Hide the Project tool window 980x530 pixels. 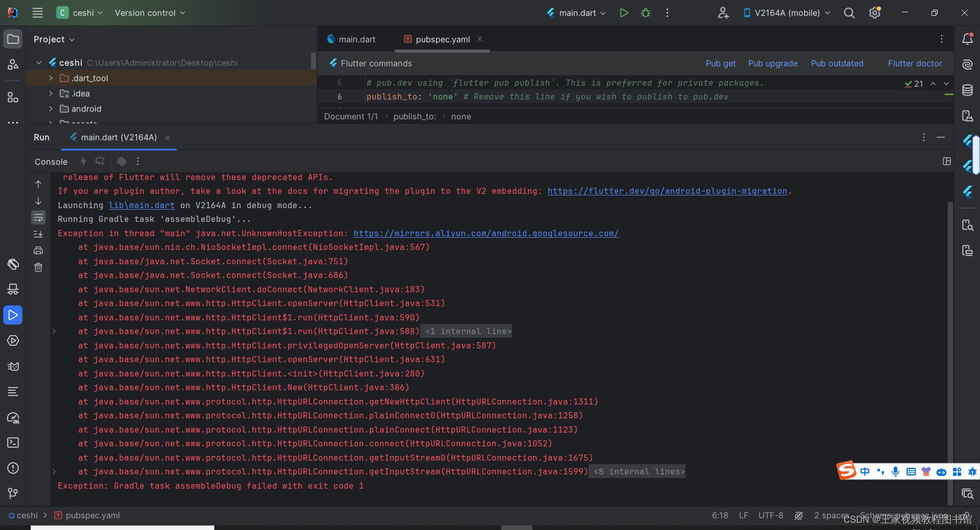(13, 39)
